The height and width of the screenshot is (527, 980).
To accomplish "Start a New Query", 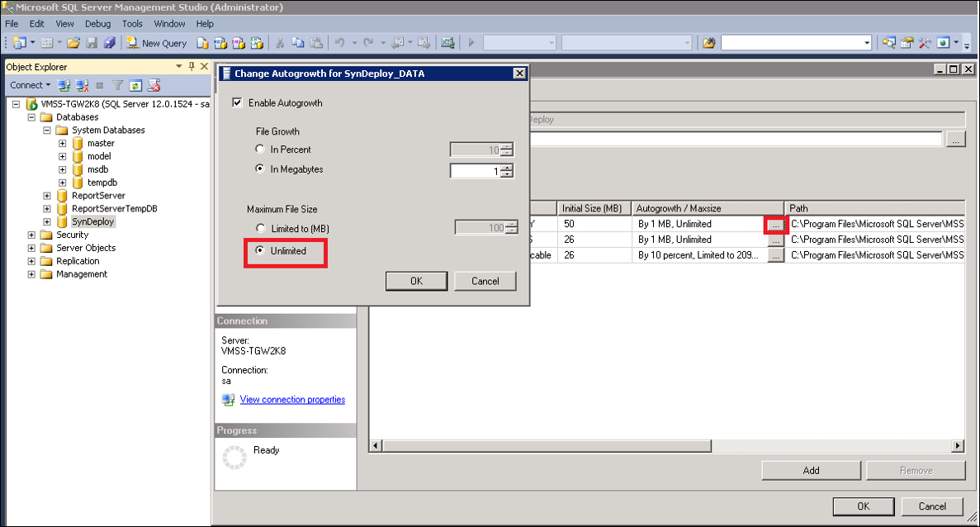I will (x=157, y=42).
